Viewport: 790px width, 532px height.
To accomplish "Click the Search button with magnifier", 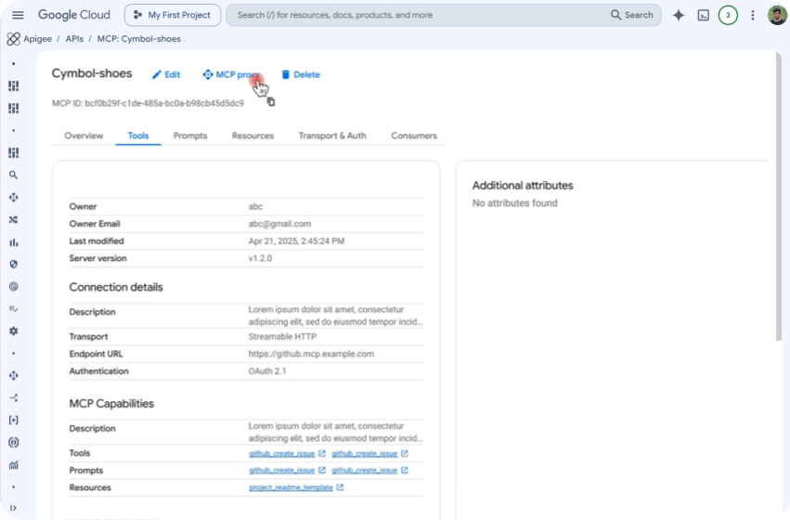I will 632,15.
